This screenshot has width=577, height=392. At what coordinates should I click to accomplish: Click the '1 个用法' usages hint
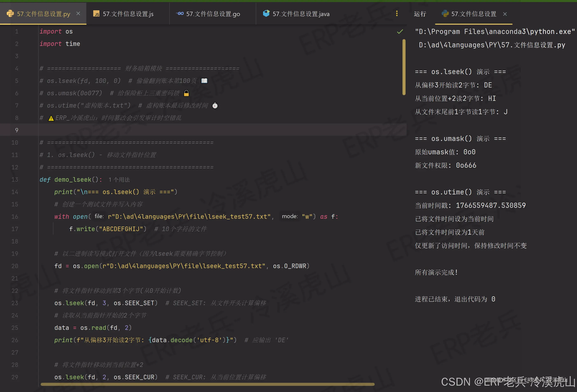click(119, 180)
